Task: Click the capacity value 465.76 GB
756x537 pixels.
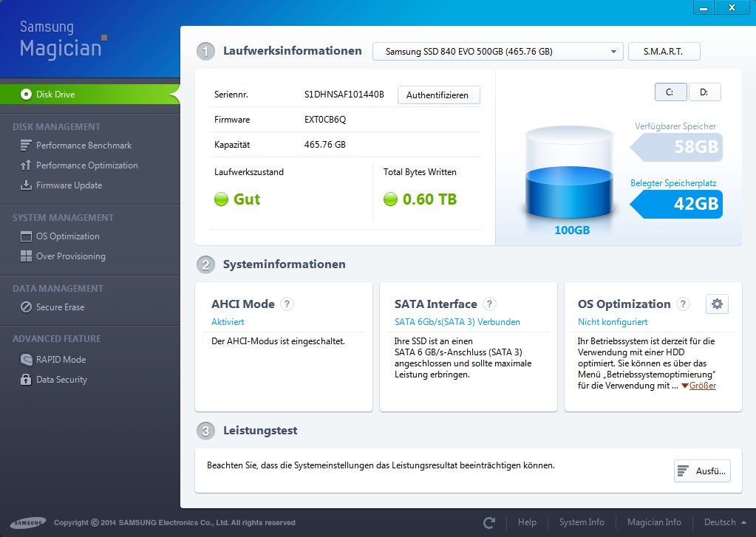Action: pyautogui.click(x=325, y=145)
